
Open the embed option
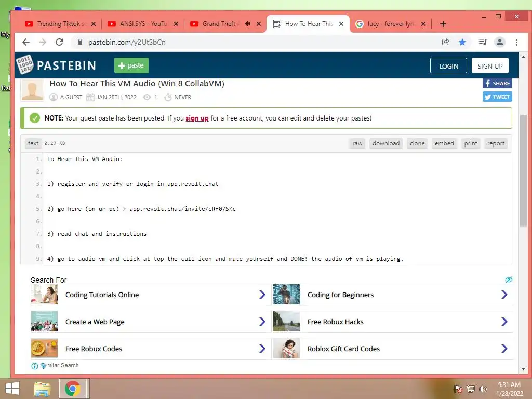[444, 143]
